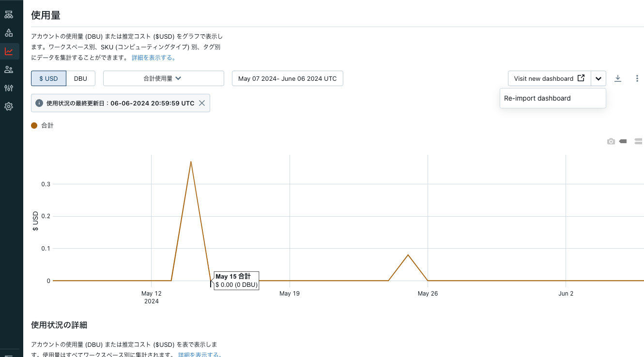Open the 合計使用量 aggregation dropdown
The image size is (644, 357).
click(163, 78)
